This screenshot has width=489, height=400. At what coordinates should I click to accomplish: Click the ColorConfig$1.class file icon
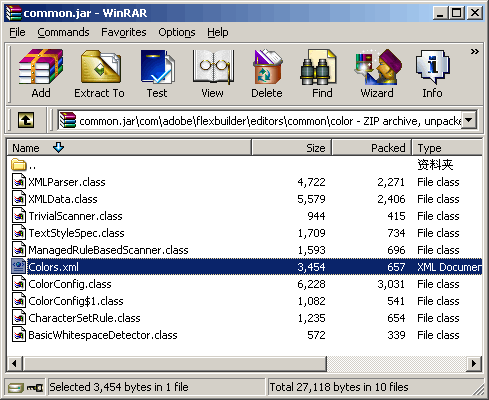pyautogui.click(x=19, y=301)
